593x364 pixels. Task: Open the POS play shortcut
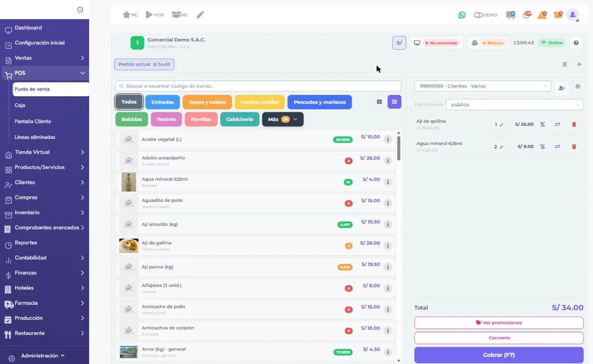(155, 15)
